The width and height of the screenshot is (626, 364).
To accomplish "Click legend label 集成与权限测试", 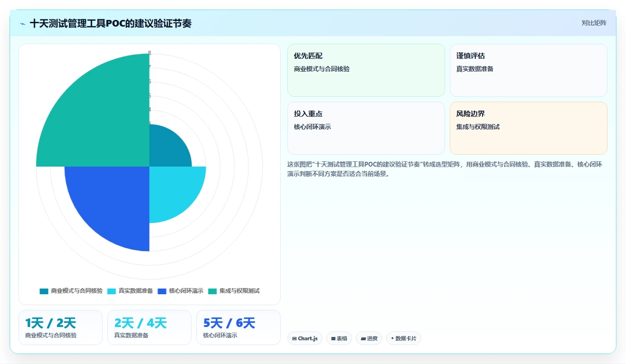I will tap(239, 291).
